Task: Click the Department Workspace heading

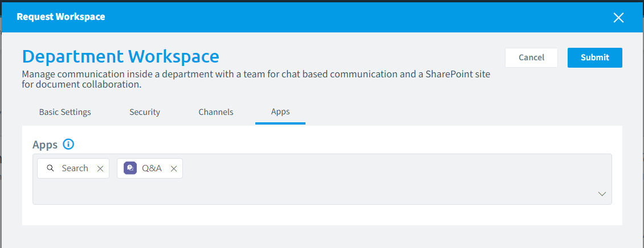Action: 121,56
